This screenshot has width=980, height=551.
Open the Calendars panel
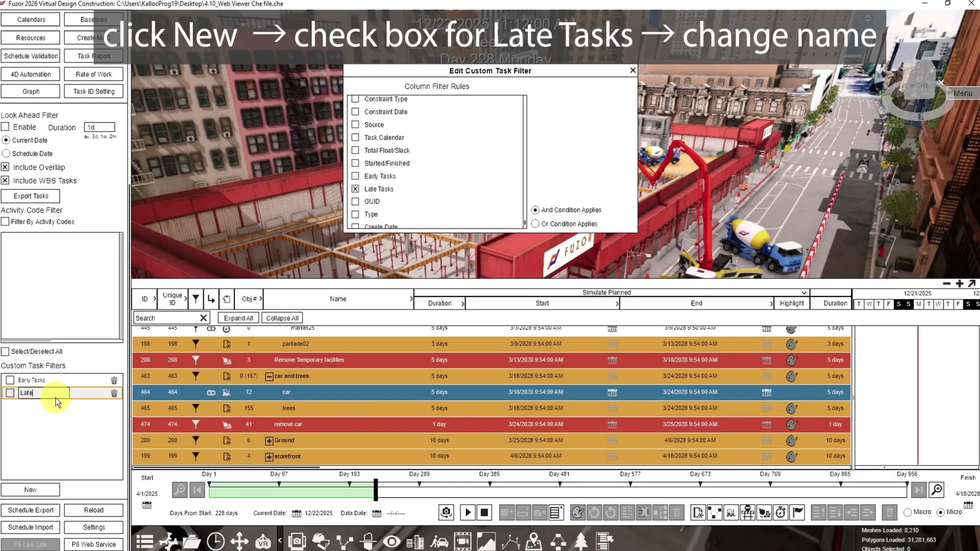[x=31, y=19]
